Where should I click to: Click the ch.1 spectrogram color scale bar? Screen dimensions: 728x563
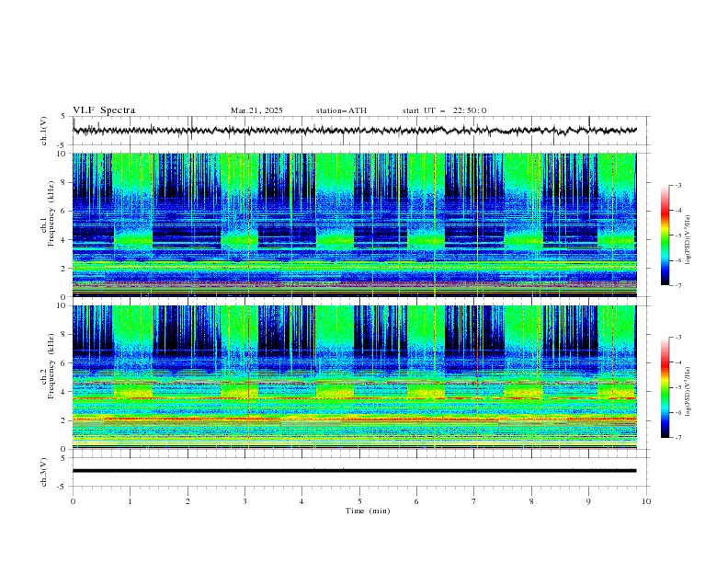665,236
